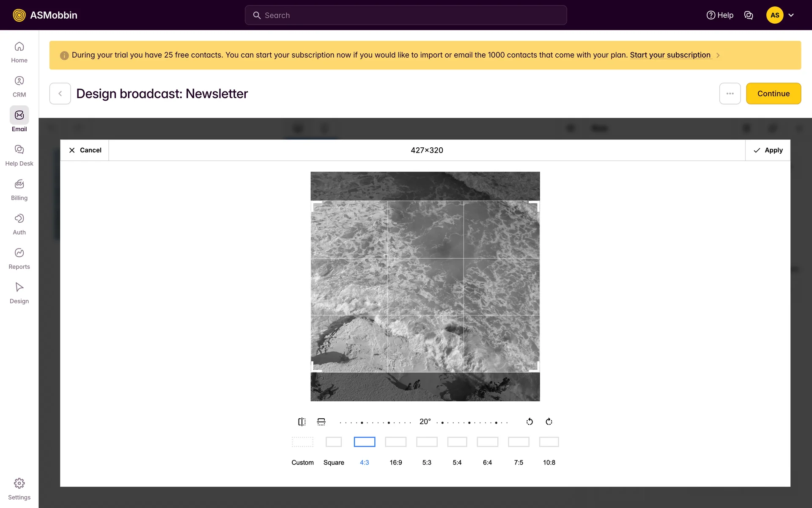Click Start your subscription link
812x508 pixels.
click(670, 55)
